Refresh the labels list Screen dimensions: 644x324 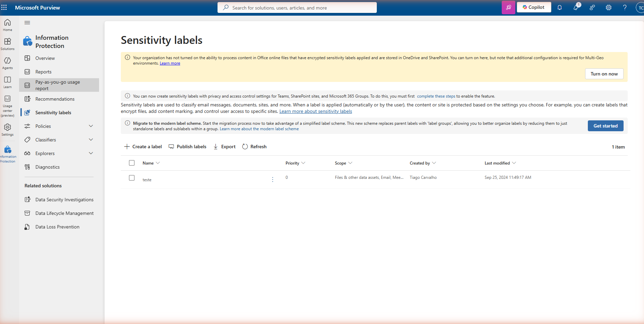254,147
